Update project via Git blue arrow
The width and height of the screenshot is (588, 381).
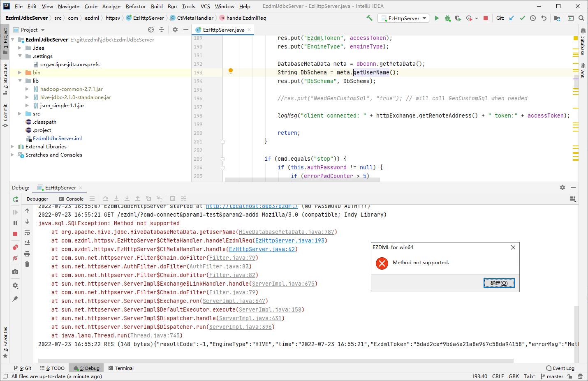(512, 18)
